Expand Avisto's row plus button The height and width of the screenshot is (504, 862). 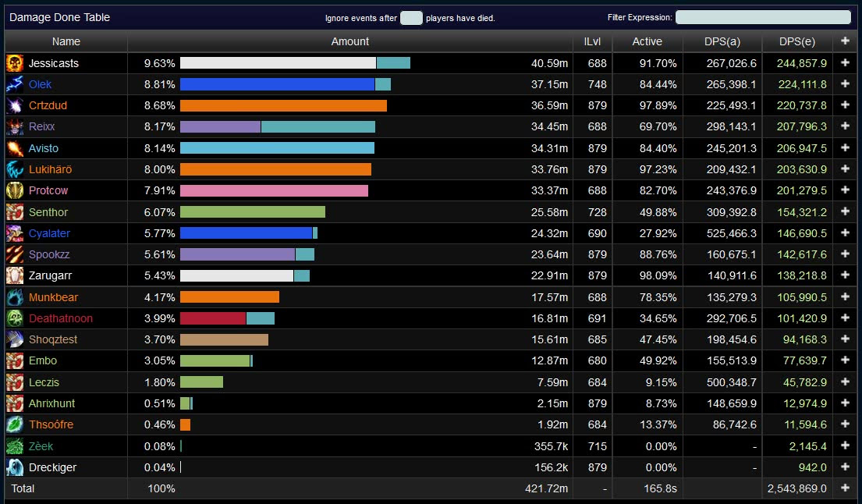point(845,148)
